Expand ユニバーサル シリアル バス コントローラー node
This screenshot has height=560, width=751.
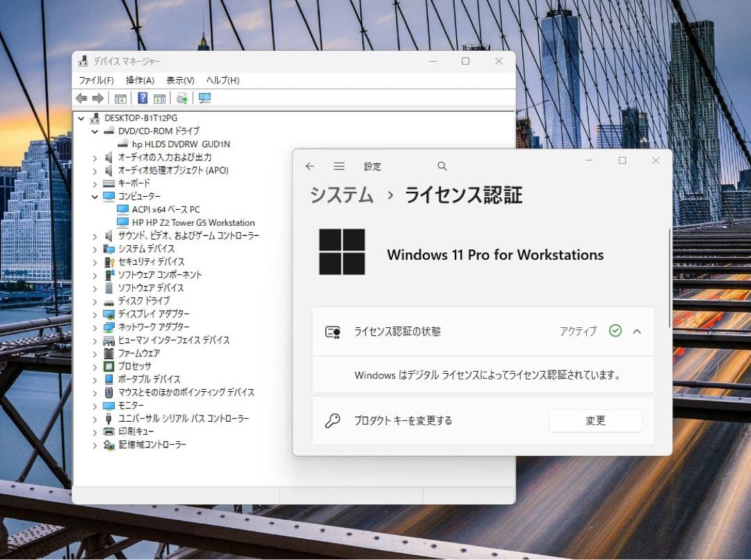coord(95,419)
